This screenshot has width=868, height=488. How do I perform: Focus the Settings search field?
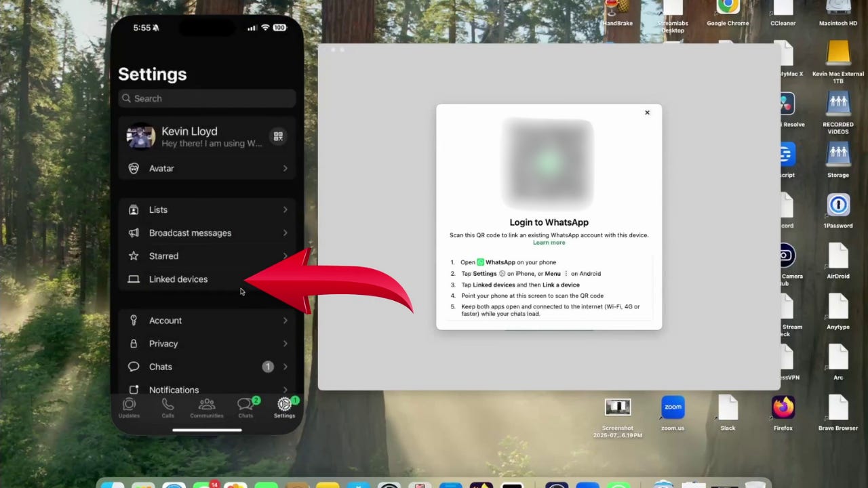pos(207,98)
